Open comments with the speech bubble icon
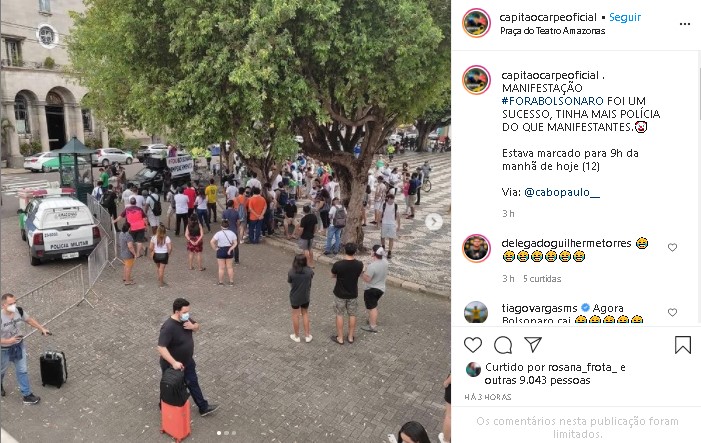Viewport: 701px width, 443px height. pyautogui.click(x=503, y=345)
